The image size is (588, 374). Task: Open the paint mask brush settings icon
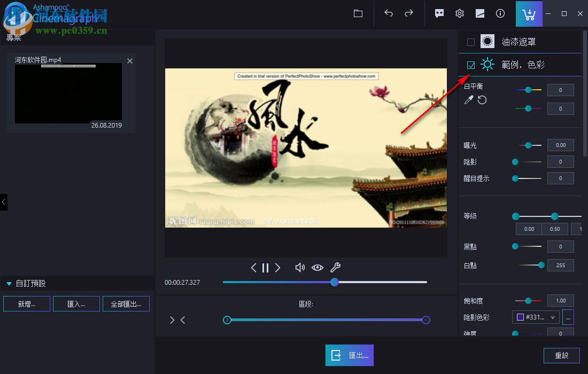(487, 41)
